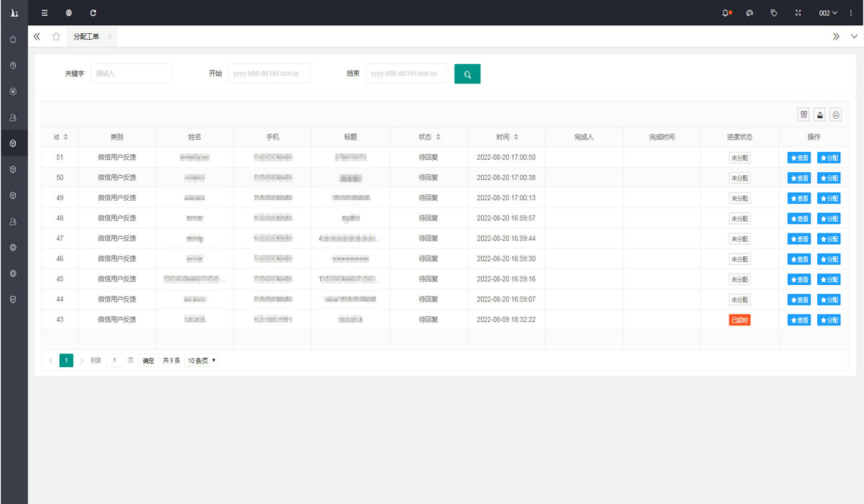Switch to the 分配工单 tab
This screenshot has height=504, width=864.
86,37
